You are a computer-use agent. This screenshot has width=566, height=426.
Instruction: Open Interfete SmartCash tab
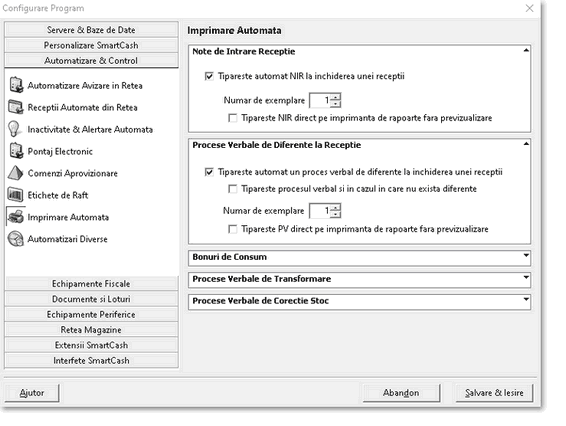point(91,361)
